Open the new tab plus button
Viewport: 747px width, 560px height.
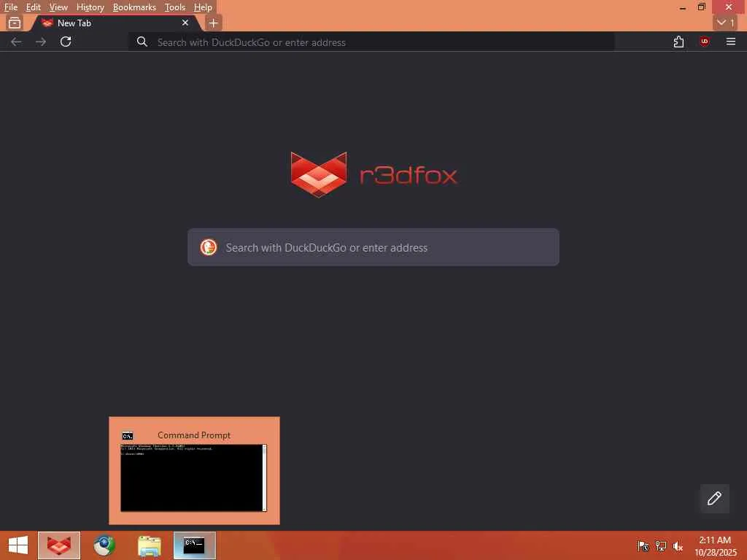coord(214,23)
